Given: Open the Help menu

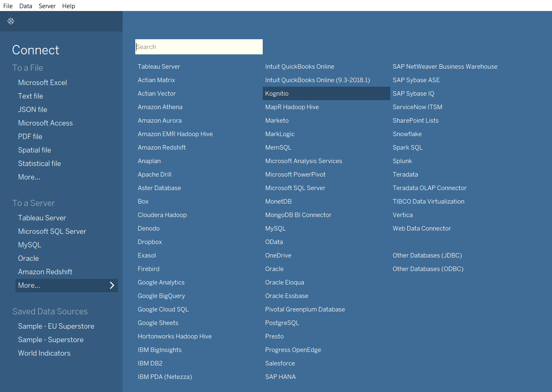Looking at the screenshot, I should pyautogui.click(x=69, y=6).
